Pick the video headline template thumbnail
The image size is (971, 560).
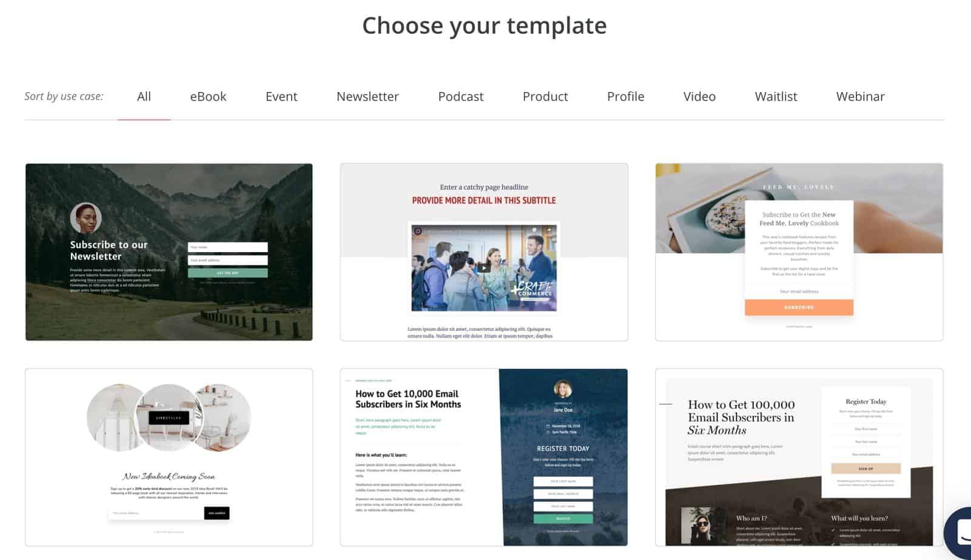pyautogui.click(x=484, y=252)
